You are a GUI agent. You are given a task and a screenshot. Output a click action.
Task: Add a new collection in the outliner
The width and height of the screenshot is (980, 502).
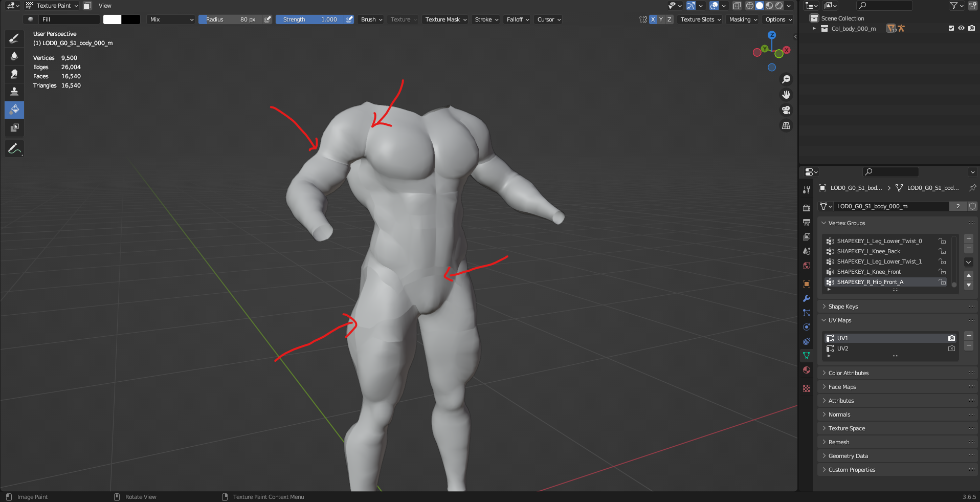[972, 6]
